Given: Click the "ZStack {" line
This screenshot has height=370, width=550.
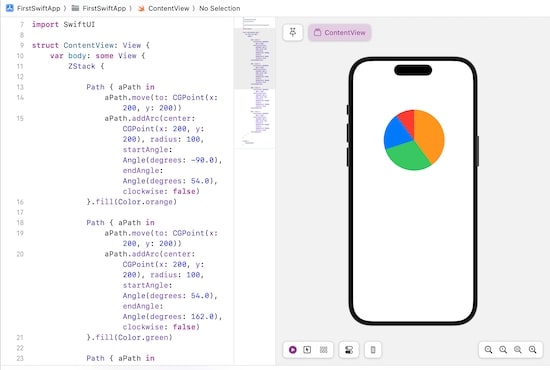Looking at the screenshot, I should point(86,66).
